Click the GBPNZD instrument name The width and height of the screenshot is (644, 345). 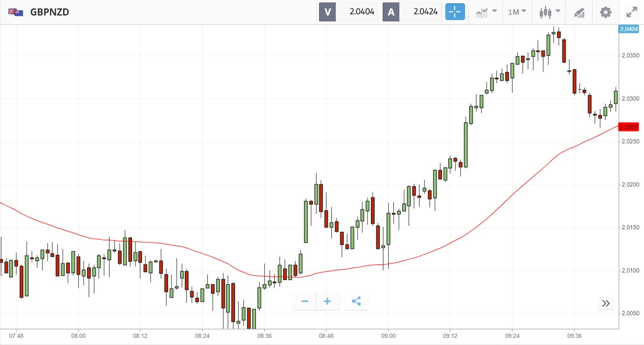pos(49,12)
